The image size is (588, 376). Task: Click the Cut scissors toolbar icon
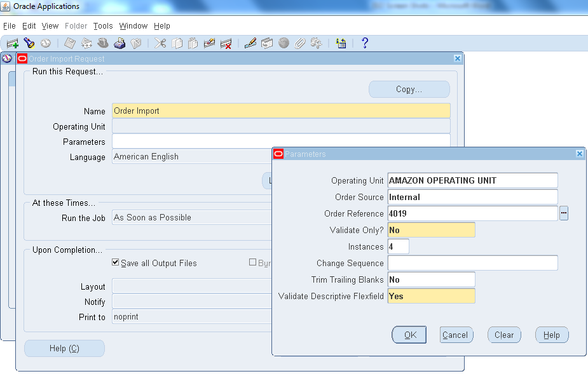(x=160, y=43)
